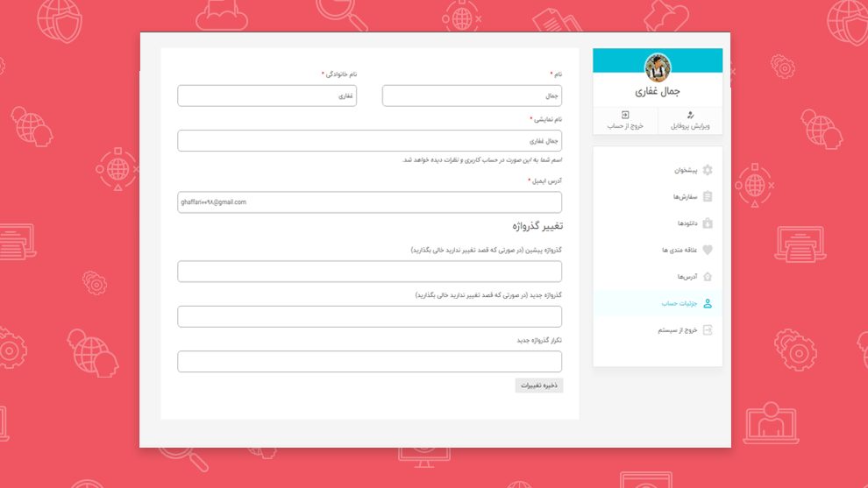
Task: Focus the current password field (گذرواژه پیشین)
Action: pyautogui.click(x=369, y=272)
